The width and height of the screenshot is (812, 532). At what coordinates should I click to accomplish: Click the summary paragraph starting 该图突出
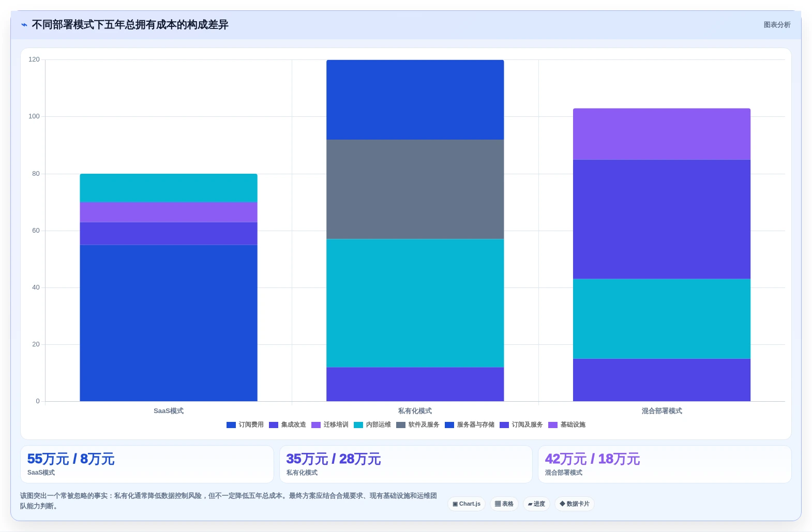click(228, 501)
